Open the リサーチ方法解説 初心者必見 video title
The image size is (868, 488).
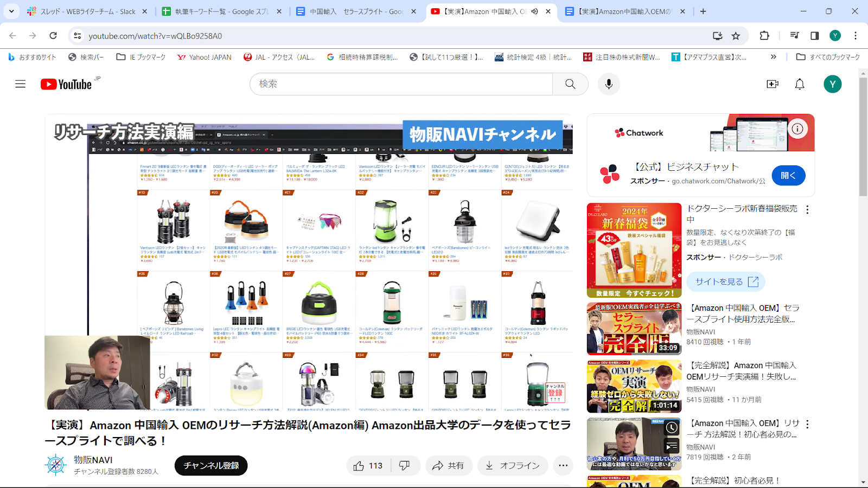pos(743,429)
